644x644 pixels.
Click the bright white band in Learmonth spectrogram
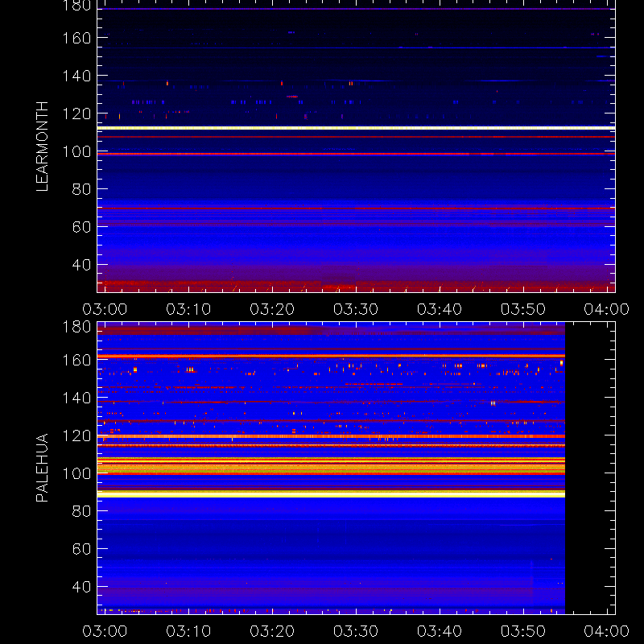[356, 128]
